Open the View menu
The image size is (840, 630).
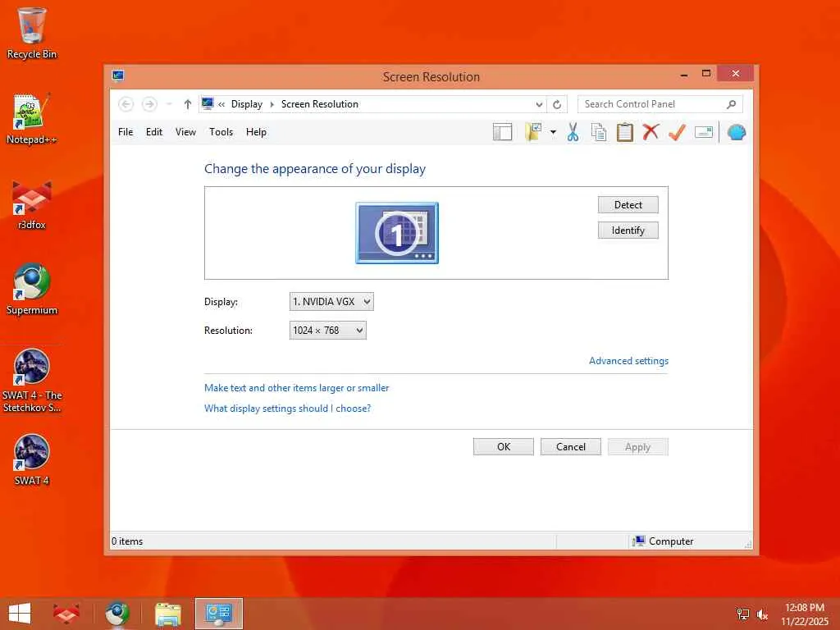pyautogui.click(x=185, y=132)
